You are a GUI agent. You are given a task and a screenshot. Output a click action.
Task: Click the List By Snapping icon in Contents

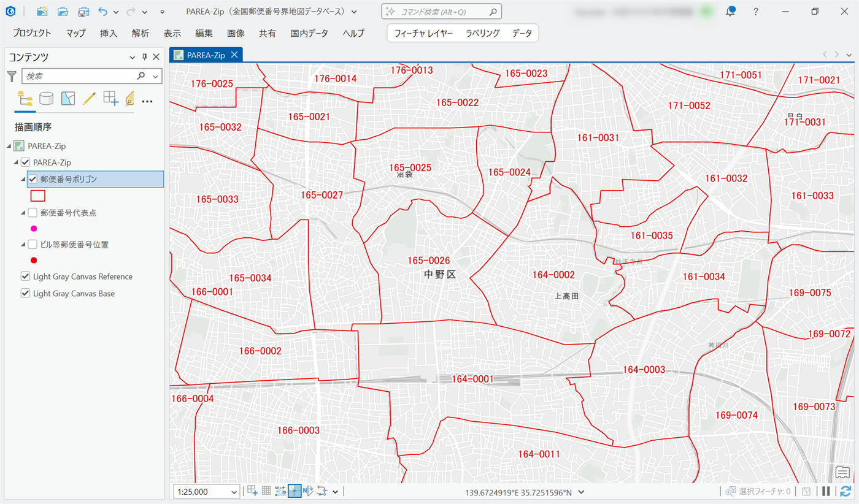tap(110, 98)
